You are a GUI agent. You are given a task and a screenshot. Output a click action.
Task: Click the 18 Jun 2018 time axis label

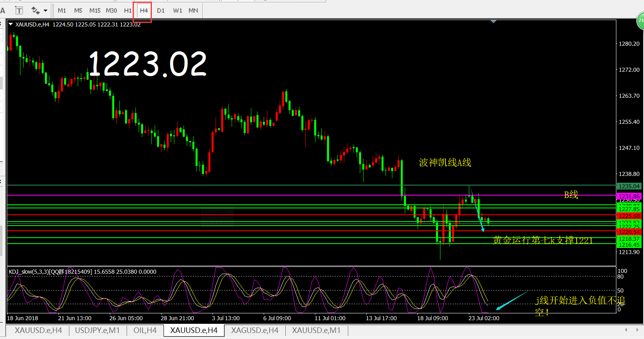(x=22, y=318)
